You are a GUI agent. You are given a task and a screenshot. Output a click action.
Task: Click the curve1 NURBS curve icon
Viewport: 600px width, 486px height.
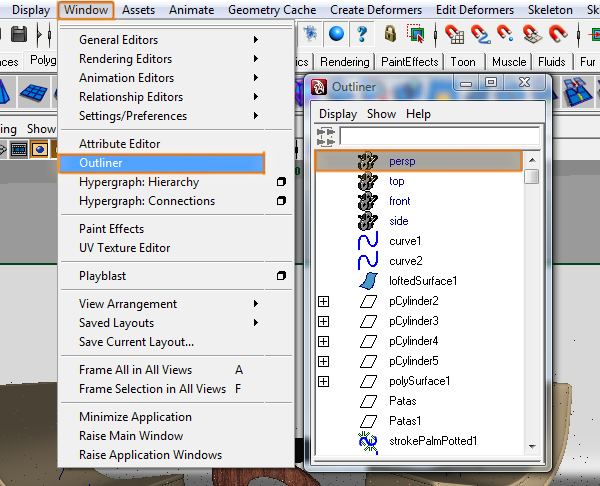click(x=368, y=241)
